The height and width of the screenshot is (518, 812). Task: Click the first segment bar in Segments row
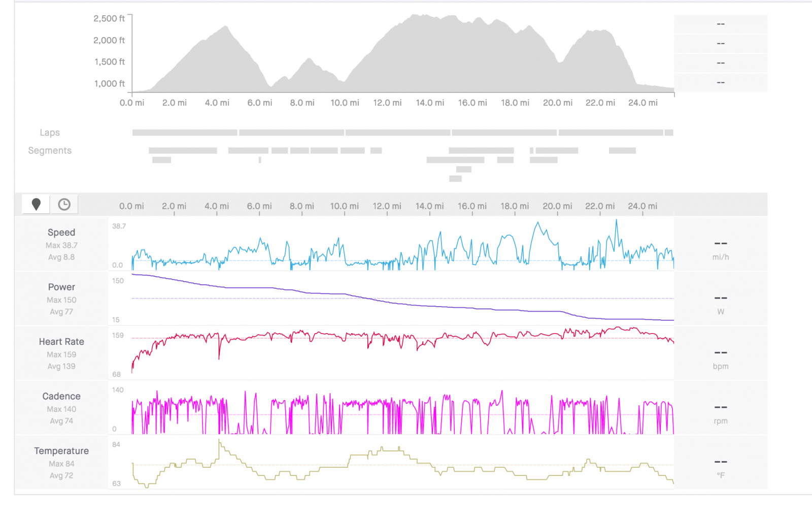click(x=183, y=150)
